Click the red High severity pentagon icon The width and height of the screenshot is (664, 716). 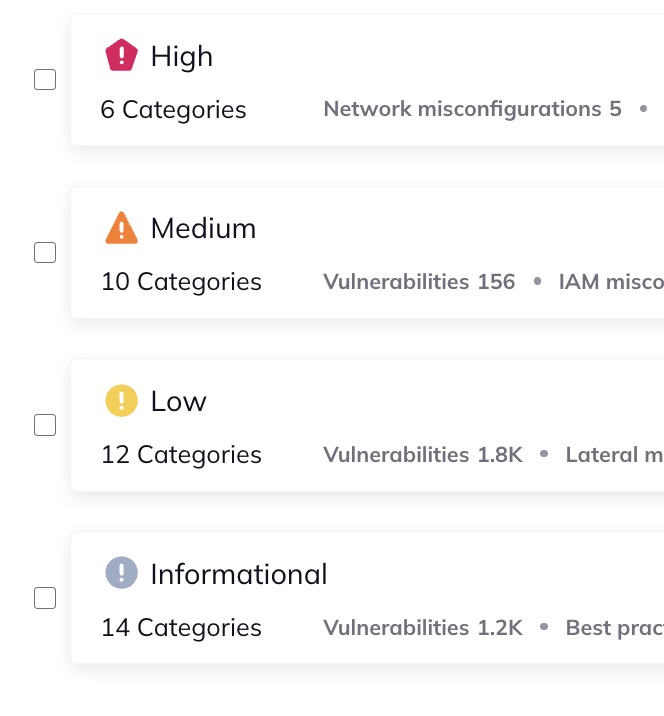121,56
